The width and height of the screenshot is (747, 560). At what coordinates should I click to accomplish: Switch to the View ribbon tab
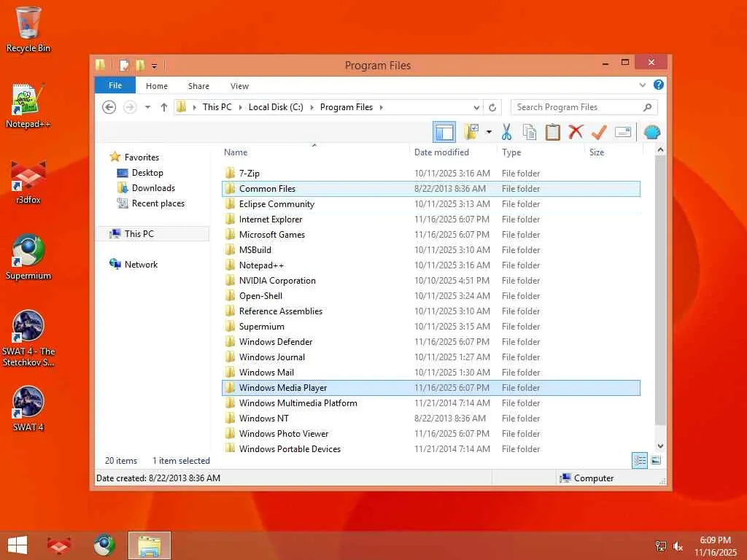point(239,86)
